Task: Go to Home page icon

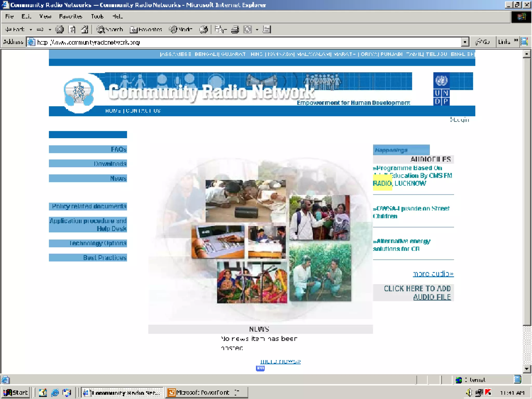Action: pos(85,30)
